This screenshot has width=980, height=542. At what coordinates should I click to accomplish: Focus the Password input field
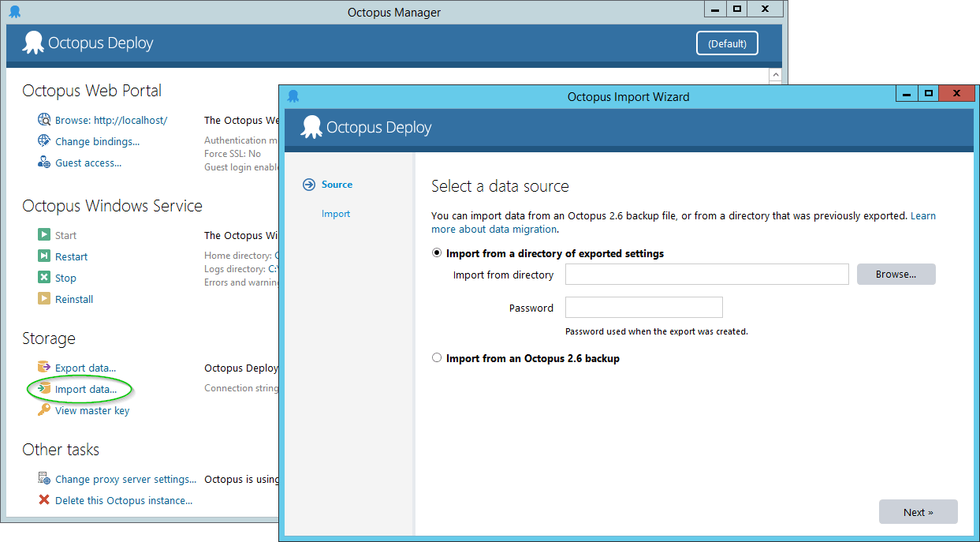pyautogui.click(x=643, y=308)
